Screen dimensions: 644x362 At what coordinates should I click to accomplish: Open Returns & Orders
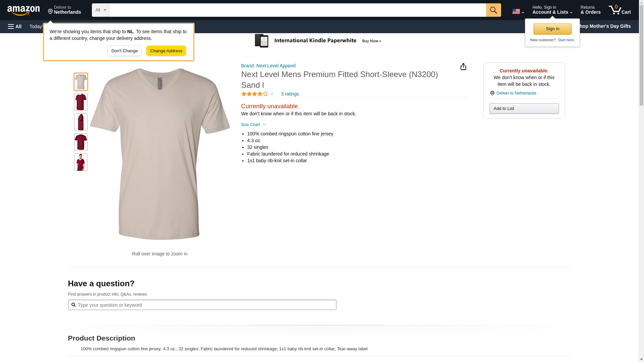point(590,10)
